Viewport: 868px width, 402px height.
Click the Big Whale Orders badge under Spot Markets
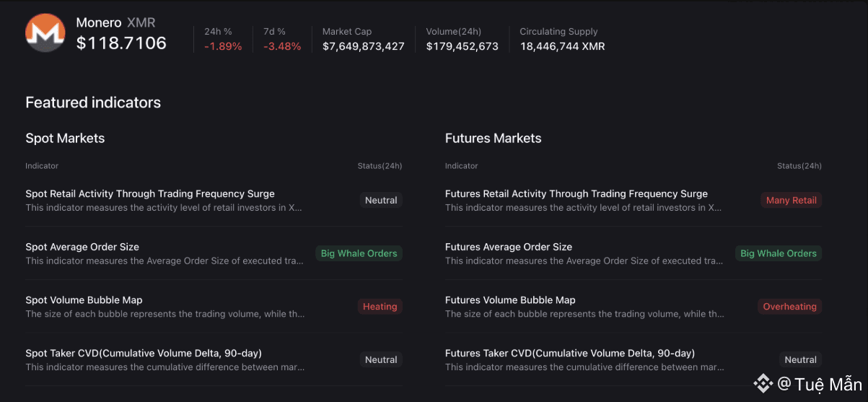[x=359, y=253]
